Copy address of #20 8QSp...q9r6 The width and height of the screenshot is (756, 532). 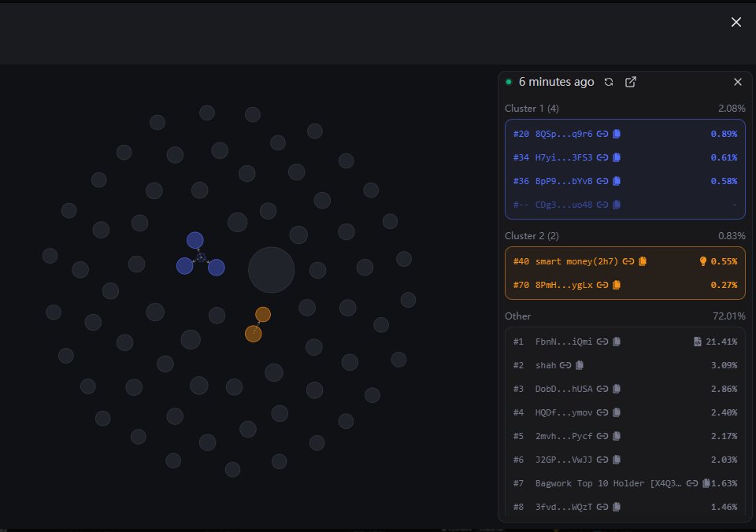pyautogui.click(x=617, y=134)
